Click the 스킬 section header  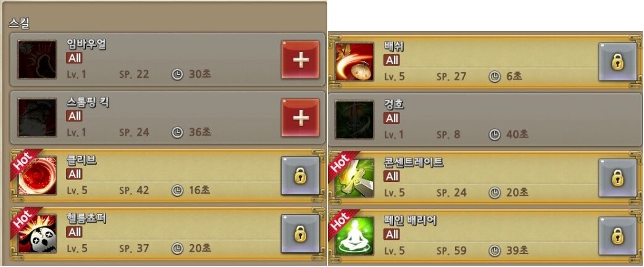point(19,23)
